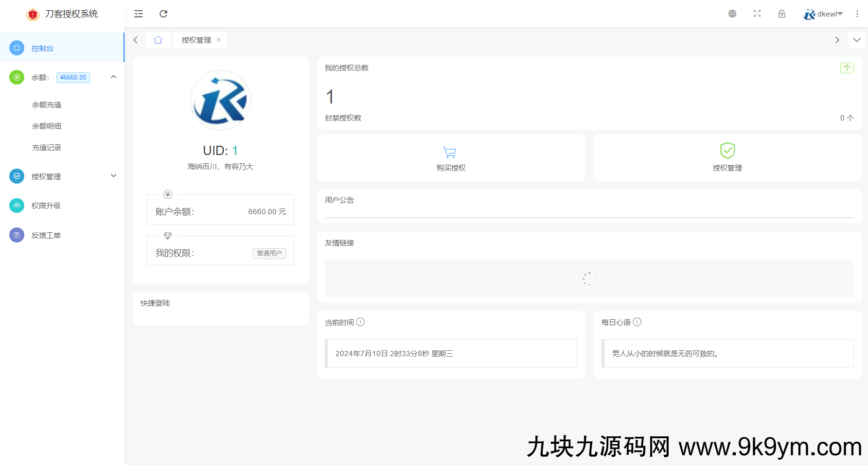Screen dimensions: 868x465
Task: Select 控制台 in the sidebar
Action: 43,48
